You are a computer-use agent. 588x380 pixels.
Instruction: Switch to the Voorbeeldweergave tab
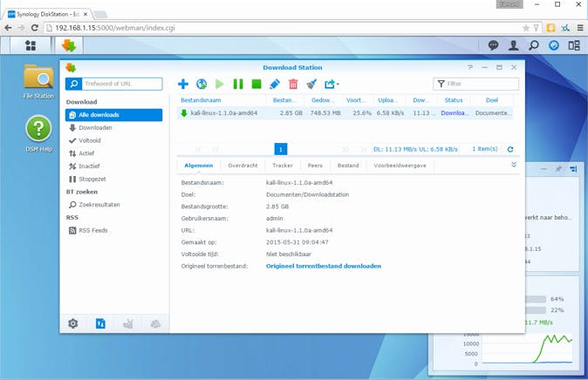click(400, 166)
